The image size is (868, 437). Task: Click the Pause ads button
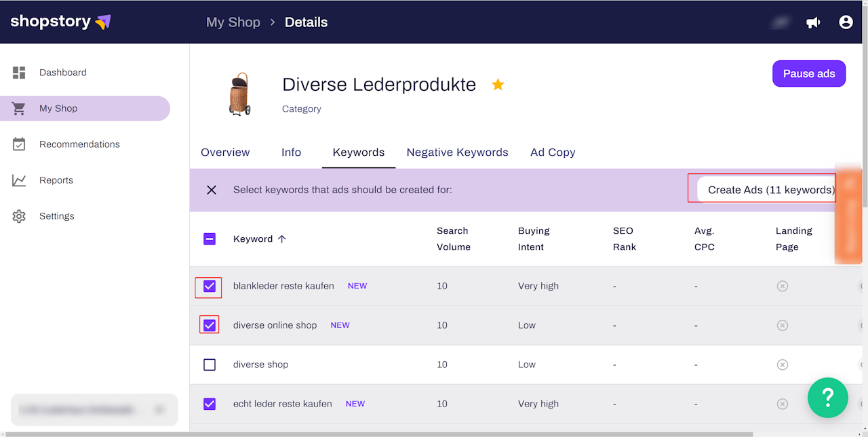809,74
